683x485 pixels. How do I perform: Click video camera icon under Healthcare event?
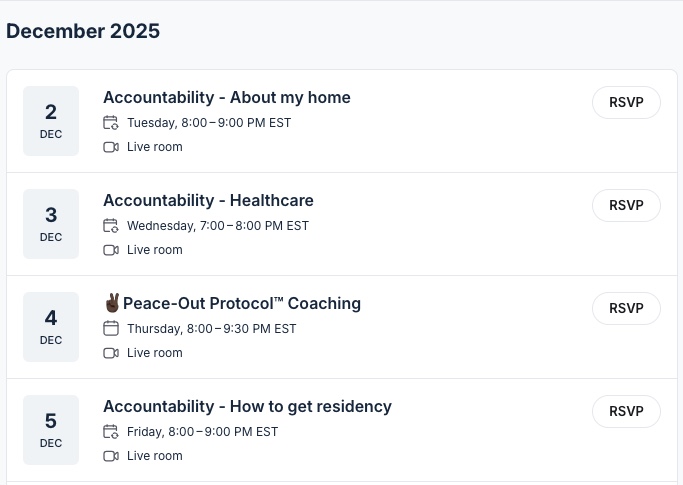tap(111, 250)
